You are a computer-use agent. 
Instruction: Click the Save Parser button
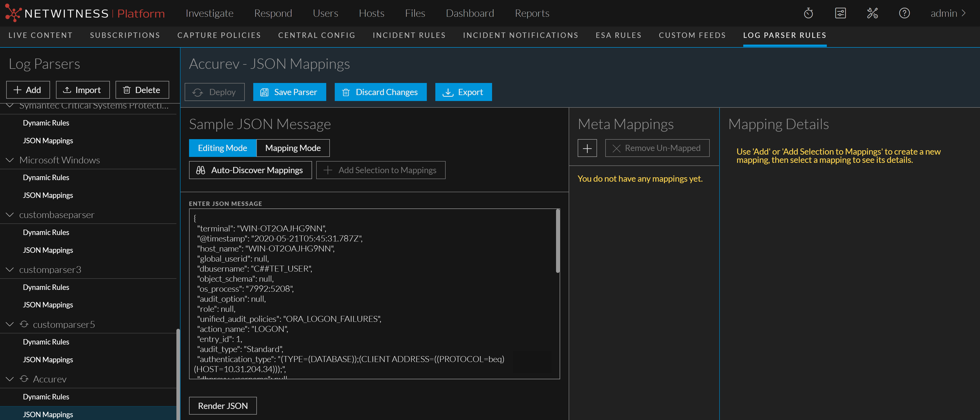(x=290, y=92)
